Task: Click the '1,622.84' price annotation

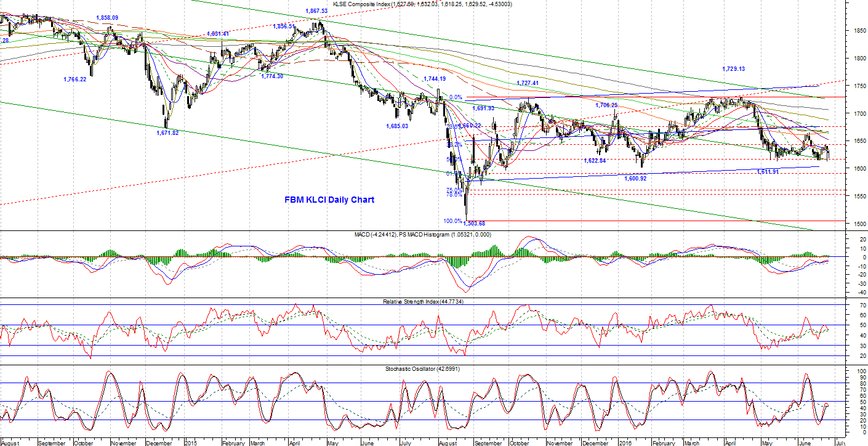Action: 595,160
